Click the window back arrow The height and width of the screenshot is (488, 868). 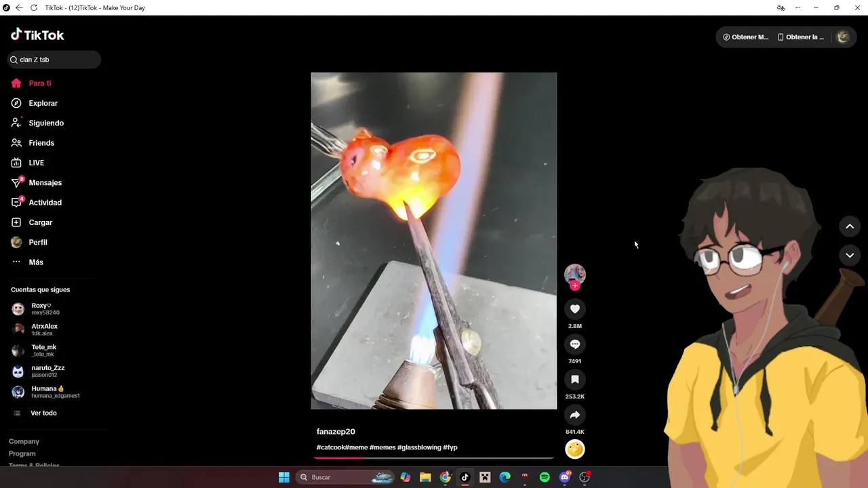[19, 7]
